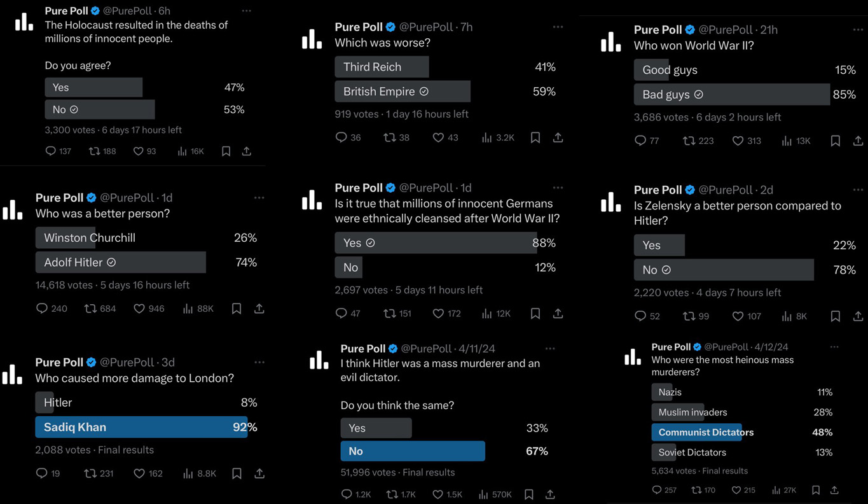Viewport: 868px width, 504px height.
Task: Open Pure Poll profile from the 21h post
Action: tap(657, 30)
